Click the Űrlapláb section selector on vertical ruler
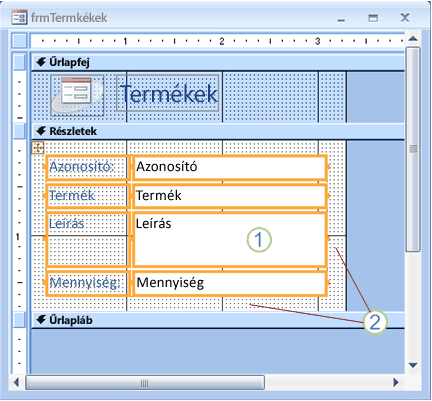Viewport: 432px width, 401px height. [19, 320]
